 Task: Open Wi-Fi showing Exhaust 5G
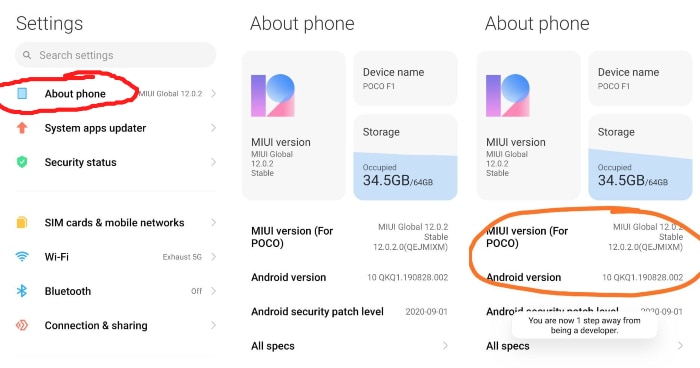(116, 257)
